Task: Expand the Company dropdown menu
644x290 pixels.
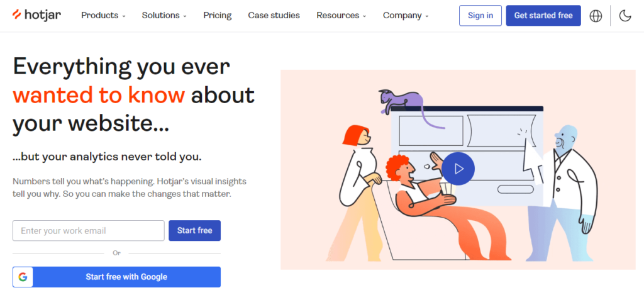Action: point(406,16)
